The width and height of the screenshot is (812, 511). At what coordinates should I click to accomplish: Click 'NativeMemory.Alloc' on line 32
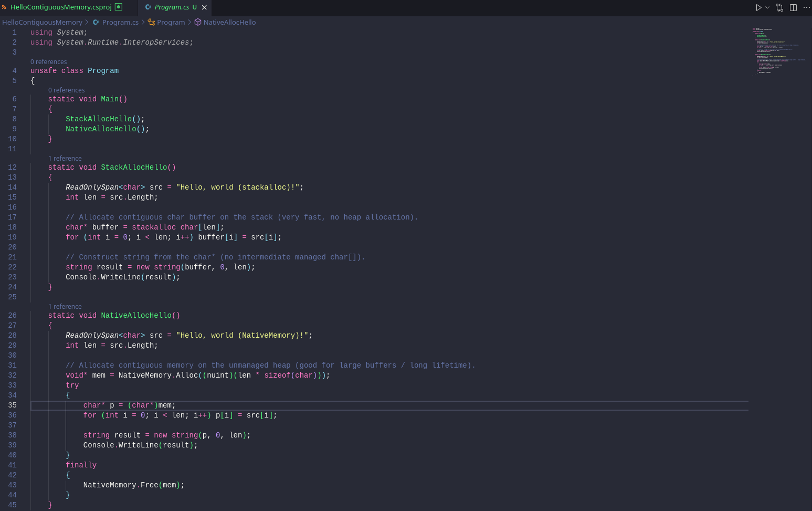[x=158, y=376]
